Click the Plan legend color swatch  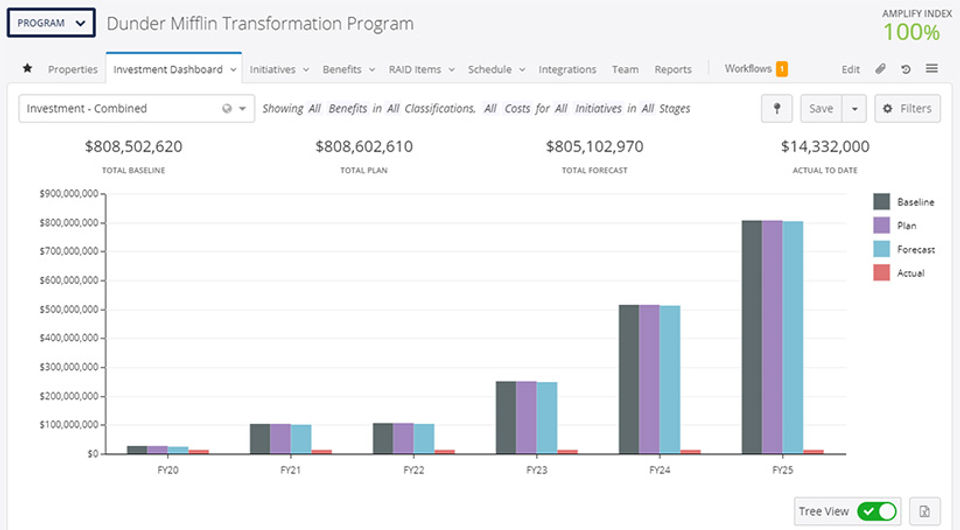881,225
